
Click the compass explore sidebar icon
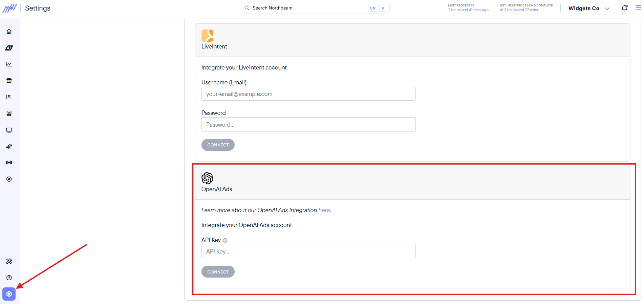tap(9, 179)
